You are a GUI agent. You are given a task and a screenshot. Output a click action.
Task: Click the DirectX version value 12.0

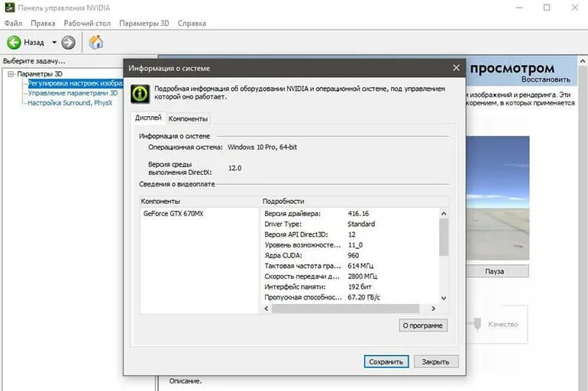[x=235, y=168]
